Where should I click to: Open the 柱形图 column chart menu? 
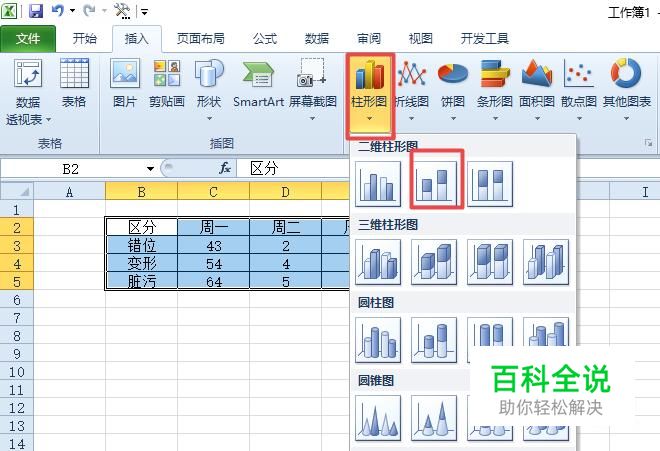pyautogui.click(x=369, y=91)
